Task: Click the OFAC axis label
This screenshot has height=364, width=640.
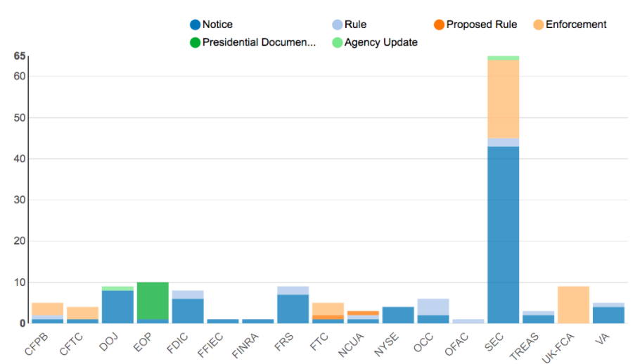Action: click(456, 345)
